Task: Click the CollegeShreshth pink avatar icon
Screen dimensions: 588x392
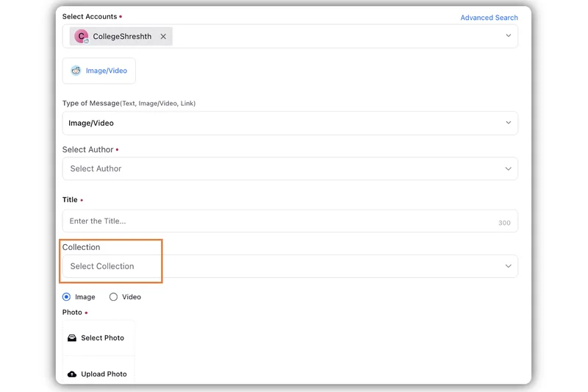Action: [81, 37]
